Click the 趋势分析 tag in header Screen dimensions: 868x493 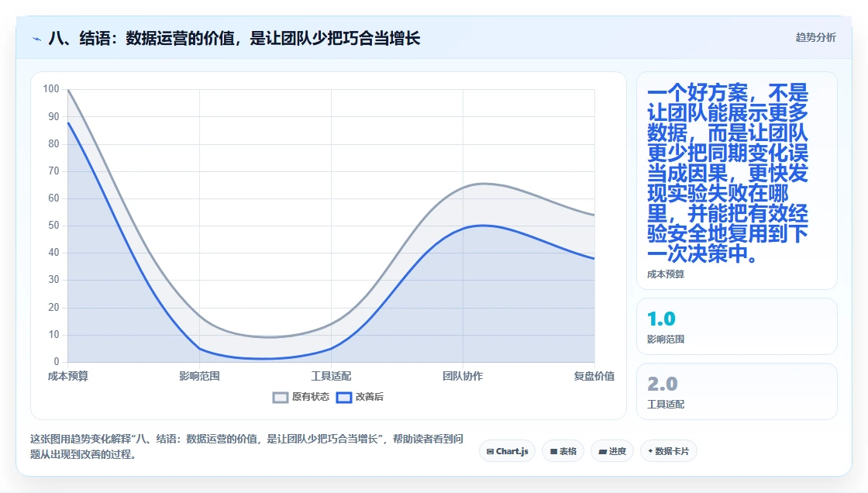[815, 38]
